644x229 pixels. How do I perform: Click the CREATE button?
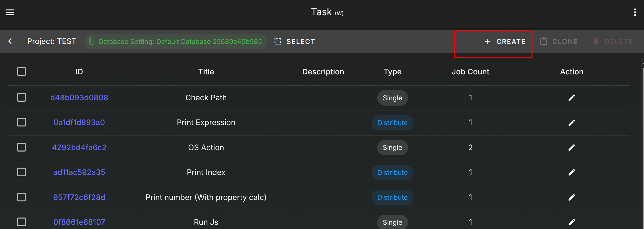pyautogui.click(x=505, y=42)
